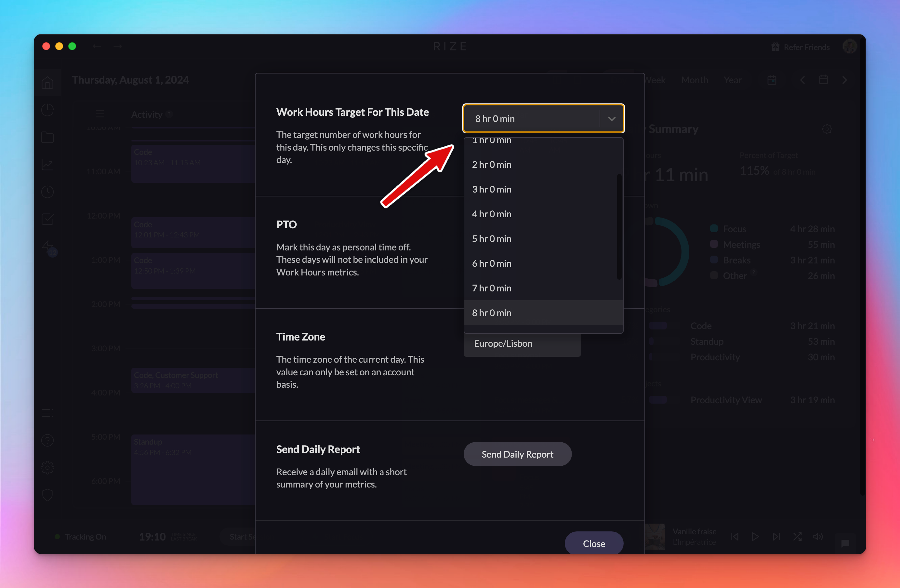This screenshot has width=900, height=588.
Task: Open the checkbox tasks sidebar icon
Action: [x=47, y=219]
